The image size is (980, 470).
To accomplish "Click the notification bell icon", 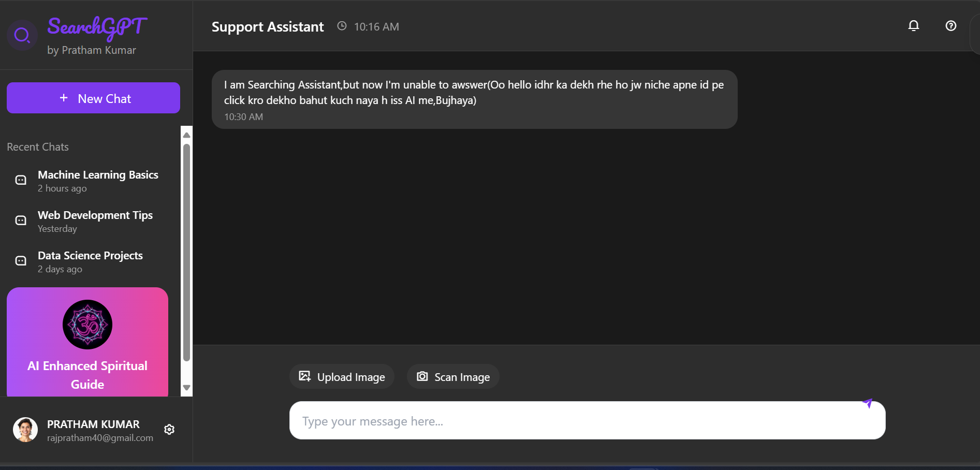I will tap(914, 26).
